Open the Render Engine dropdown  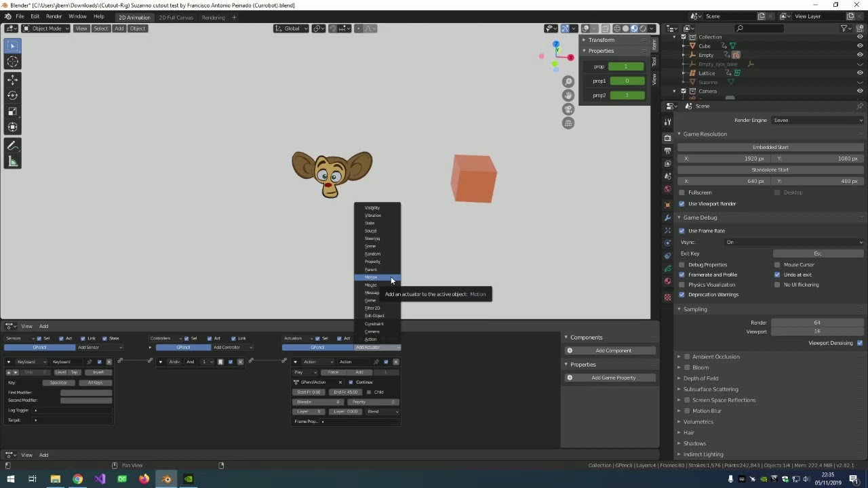(818, 120)
